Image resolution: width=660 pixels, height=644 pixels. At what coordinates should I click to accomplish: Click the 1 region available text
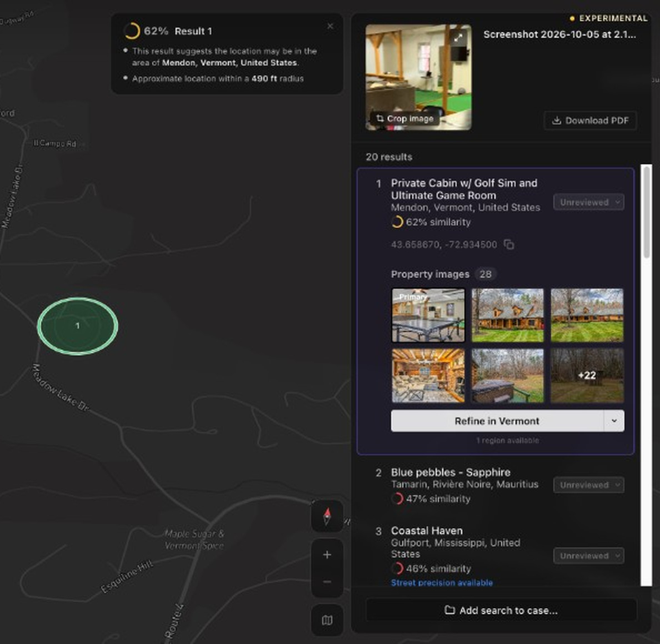(508, 440)
